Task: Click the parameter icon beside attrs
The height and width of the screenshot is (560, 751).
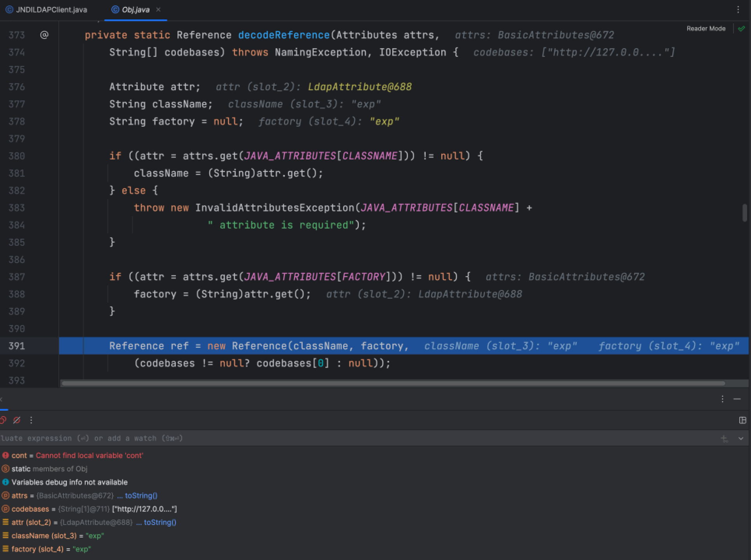Action: 5,495
